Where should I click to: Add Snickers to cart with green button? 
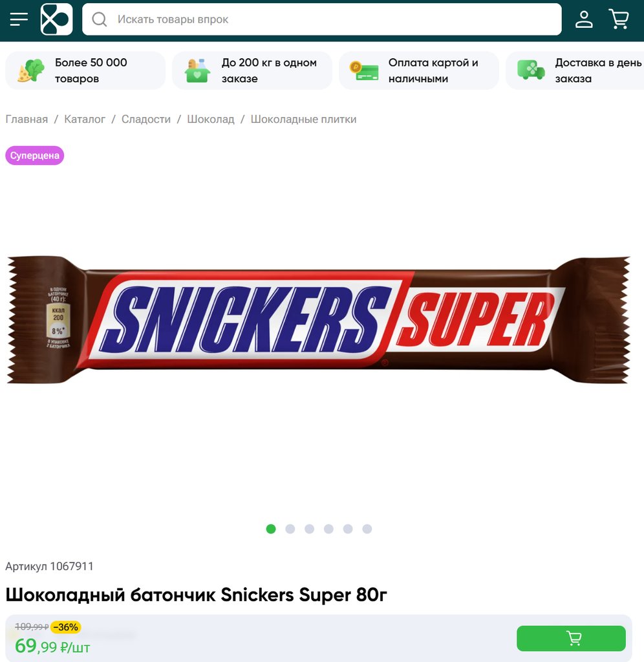[x=571, y=638]
